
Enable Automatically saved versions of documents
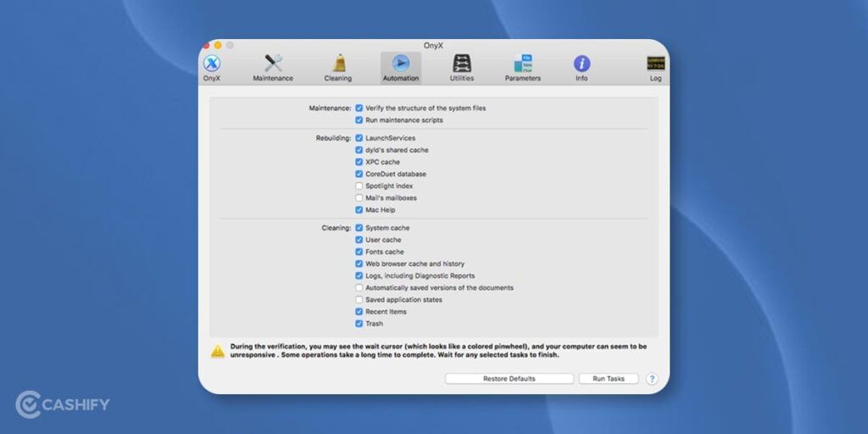359,288
